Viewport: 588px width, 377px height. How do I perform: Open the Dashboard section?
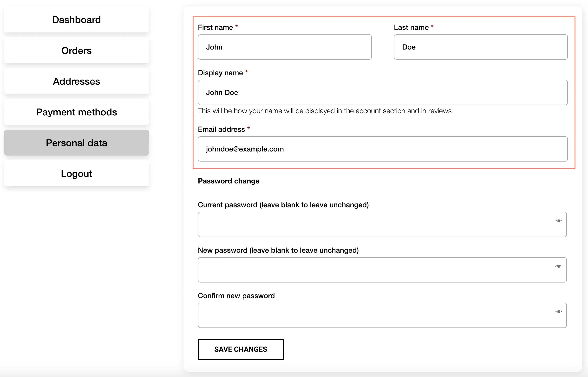point(77,20)
